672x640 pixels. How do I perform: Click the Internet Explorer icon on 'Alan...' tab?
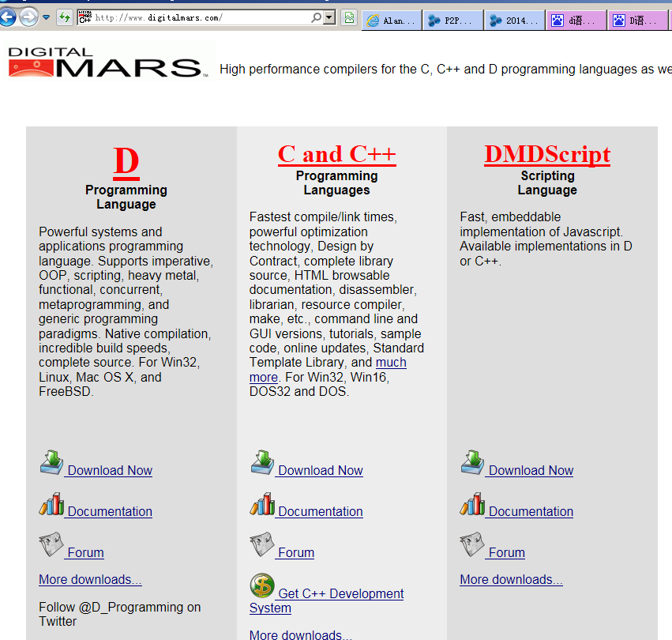tap(373, 21)
